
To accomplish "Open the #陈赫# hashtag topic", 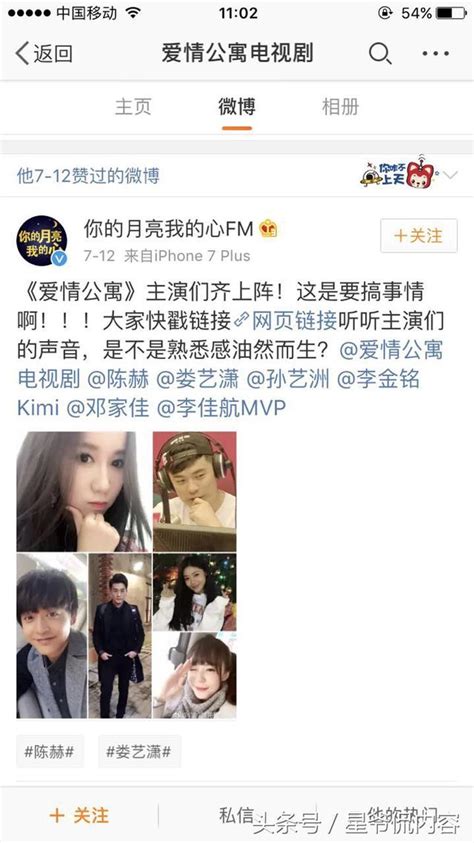I will tap(49, 751).
